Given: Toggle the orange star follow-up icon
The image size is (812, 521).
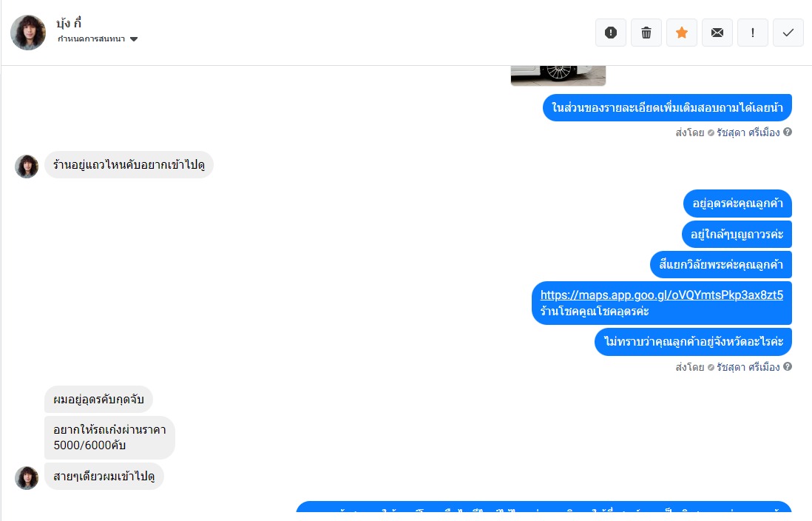Looking at the screenshot, I should point(682,33).
